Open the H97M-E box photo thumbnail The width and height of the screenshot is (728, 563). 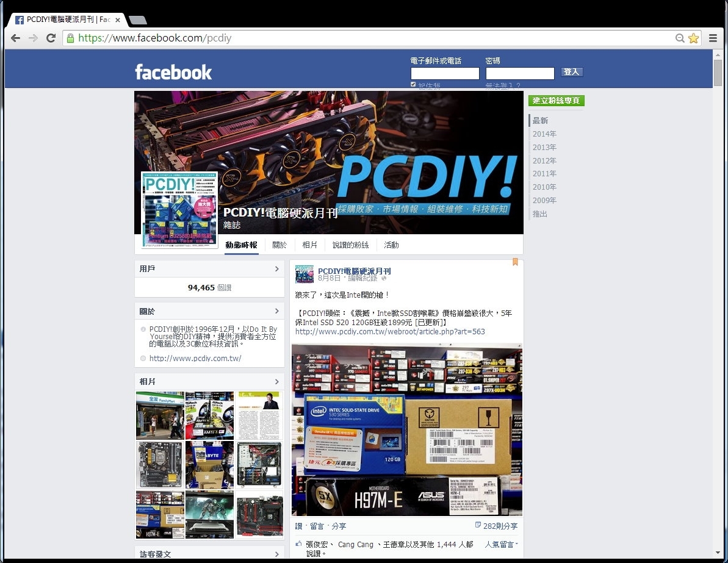(x=160, y=515)
